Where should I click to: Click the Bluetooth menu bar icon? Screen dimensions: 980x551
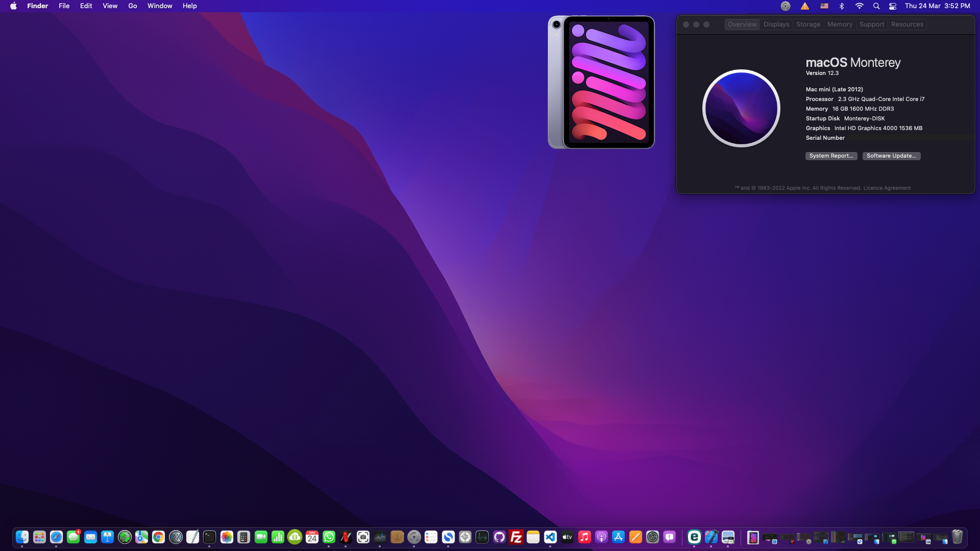(842, 6)
